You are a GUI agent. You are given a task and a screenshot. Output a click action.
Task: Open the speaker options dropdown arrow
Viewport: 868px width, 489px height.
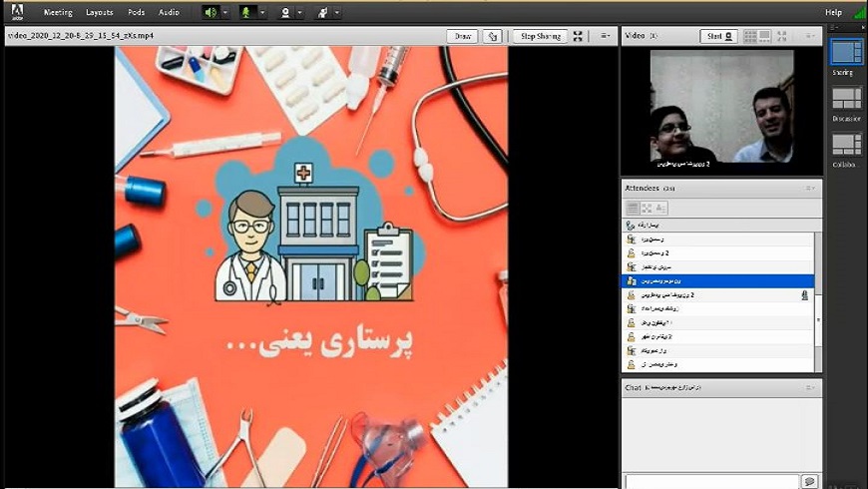[x=224, y=12]
